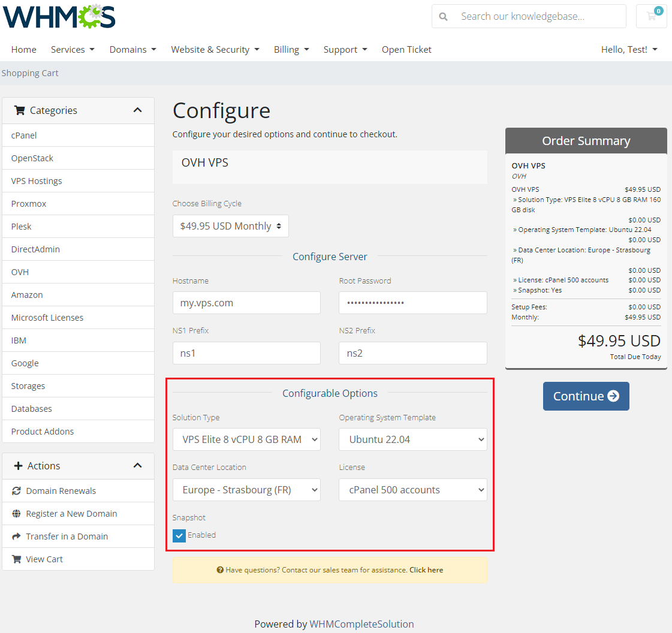Open the Domains menu

tap(132, 50)
